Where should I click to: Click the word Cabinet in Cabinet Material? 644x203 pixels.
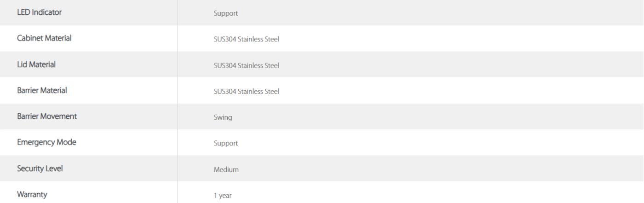pos(29,39)
